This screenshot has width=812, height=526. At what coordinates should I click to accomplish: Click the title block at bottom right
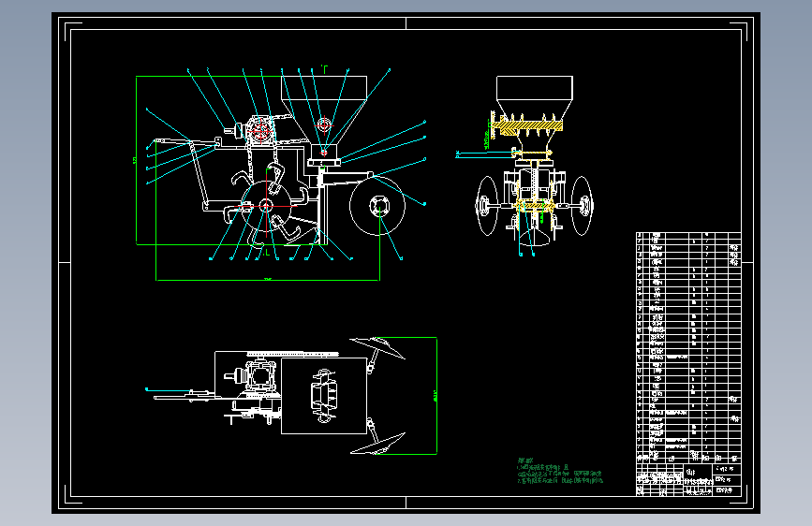(688, 479)
